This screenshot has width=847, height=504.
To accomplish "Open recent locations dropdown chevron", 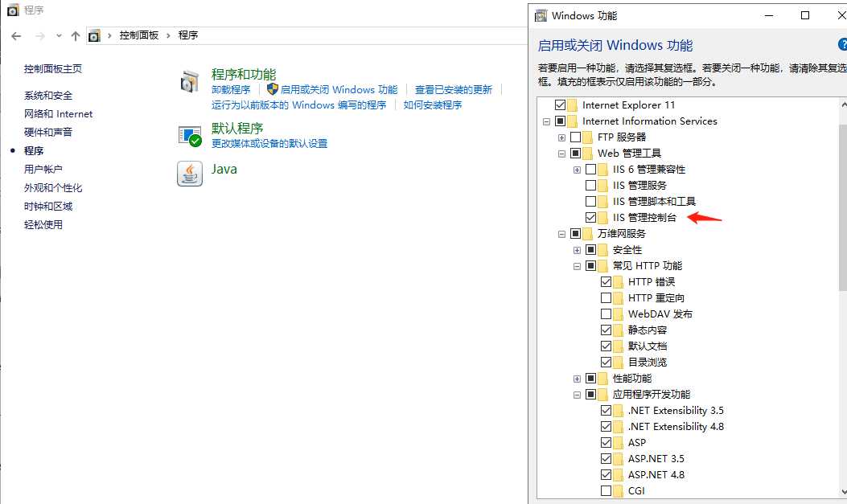I will 59,35.
